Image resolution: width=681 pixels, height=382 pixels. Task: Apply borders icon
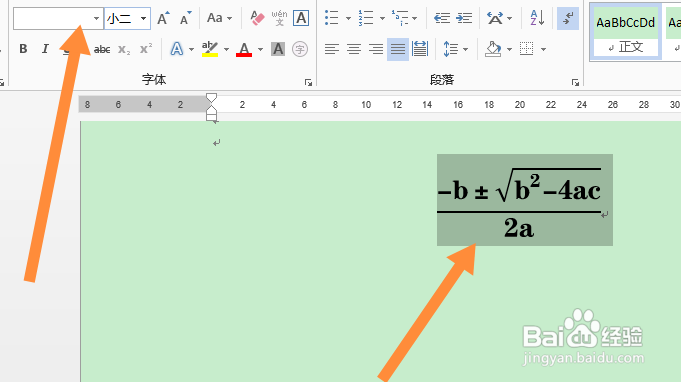(526, 49)
